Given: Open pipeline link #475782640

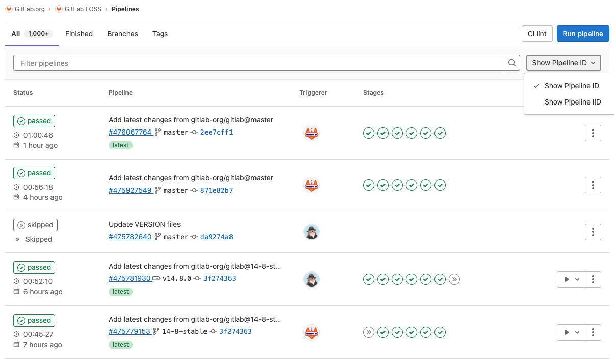Looking at the screenshot, I should tap(130, 237).
